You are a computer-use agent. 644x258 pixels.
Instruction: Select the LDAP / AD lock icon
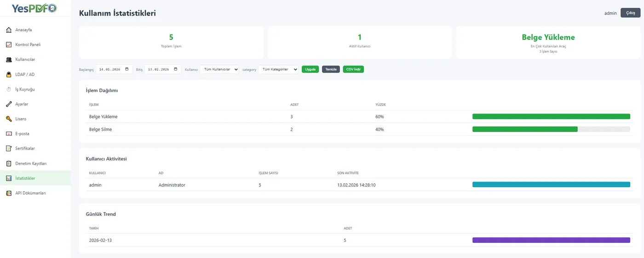point(9,75)
